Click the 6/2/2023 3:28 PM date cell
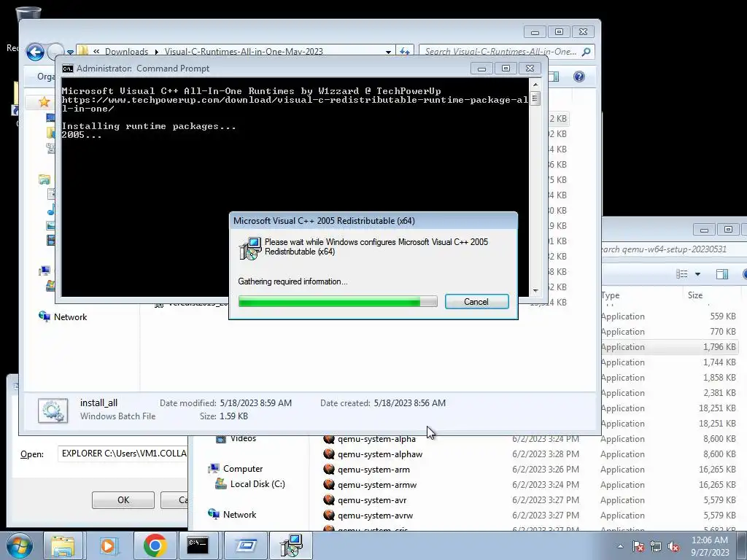This screenshot has width=747, height=560. point(546,454)
